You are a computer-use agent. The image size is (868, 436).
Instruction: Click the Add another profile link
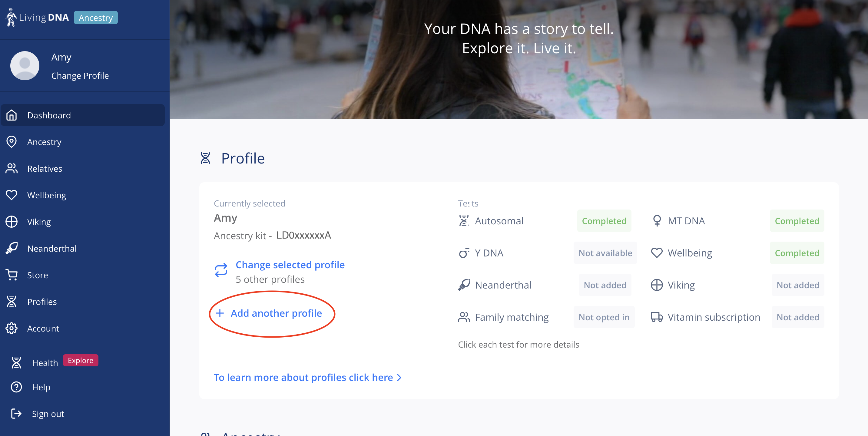(269, 313)
